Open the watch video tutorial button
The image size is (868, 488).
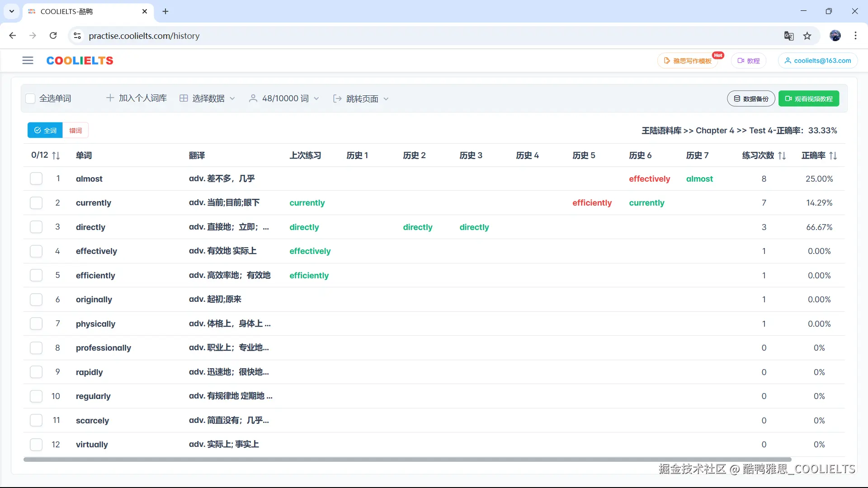coord(809,99)
